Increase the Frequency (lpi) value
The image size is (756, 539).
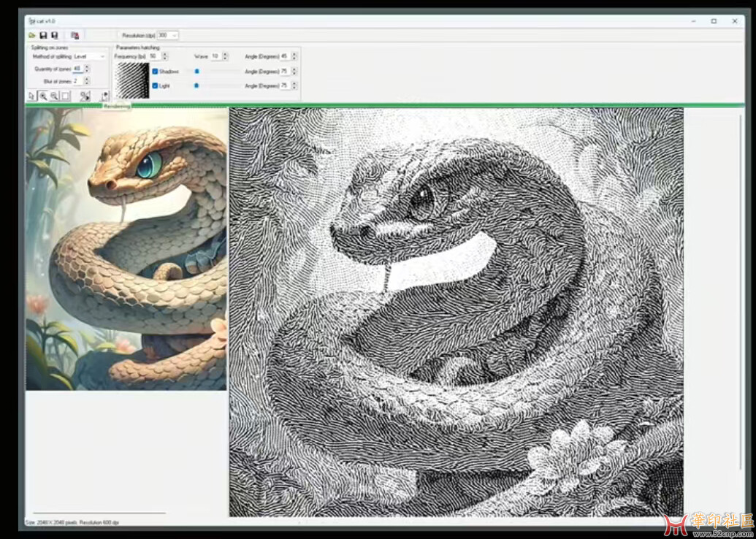point(165,54)
